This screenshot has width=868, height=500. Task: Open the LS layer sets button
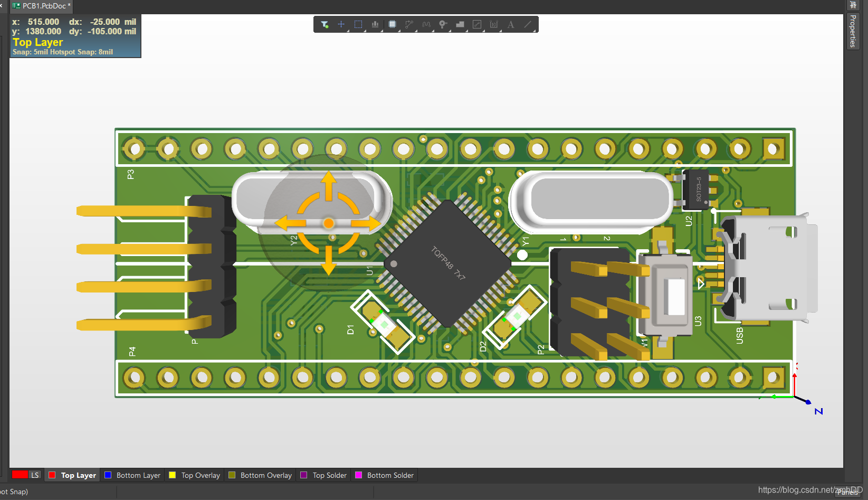tap(35, 475)
